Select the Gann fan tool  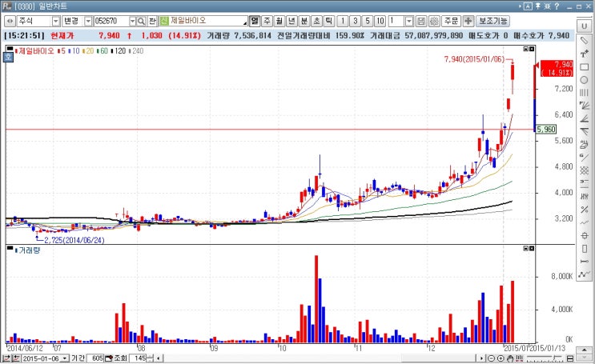click(x=585, y=106)
